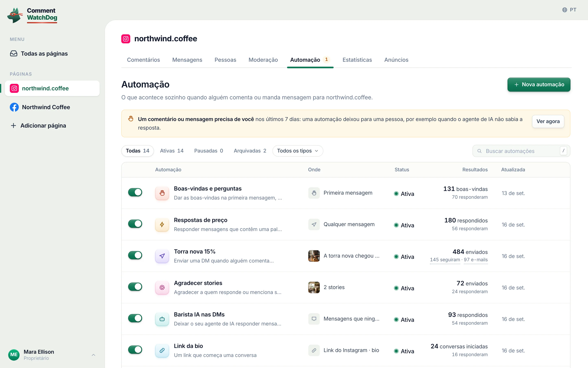This screenshot has height=368, width=588.
Task: Click the hand icon of Boas-vindas e perguntas
Action: coord(162,193)
